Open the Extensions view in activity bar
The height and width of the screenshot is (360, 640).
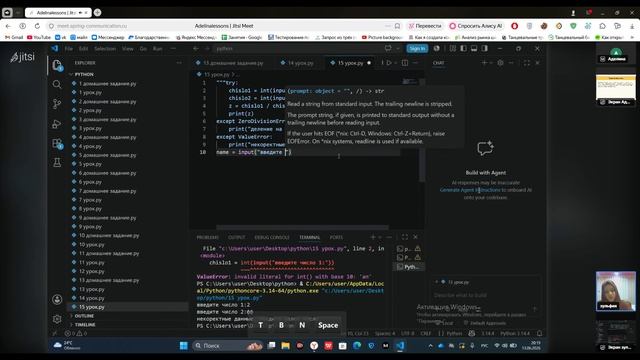[x=57, y=143]
